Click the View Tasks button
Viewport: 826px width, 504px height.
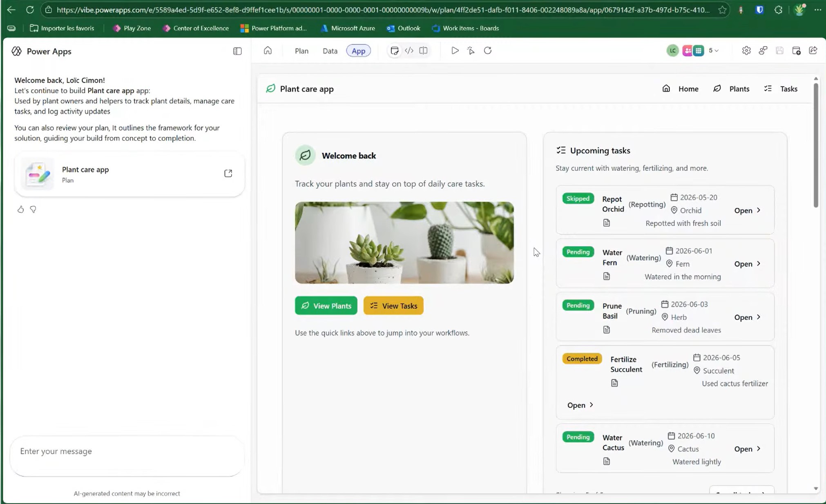pos(393,306)
